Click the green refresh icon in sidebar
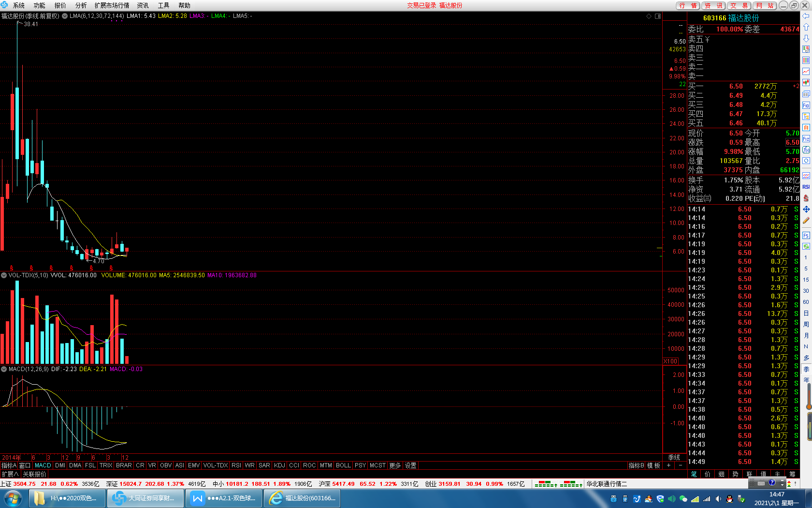This screenshot has height=508, width=812. (x=806, y=246)
